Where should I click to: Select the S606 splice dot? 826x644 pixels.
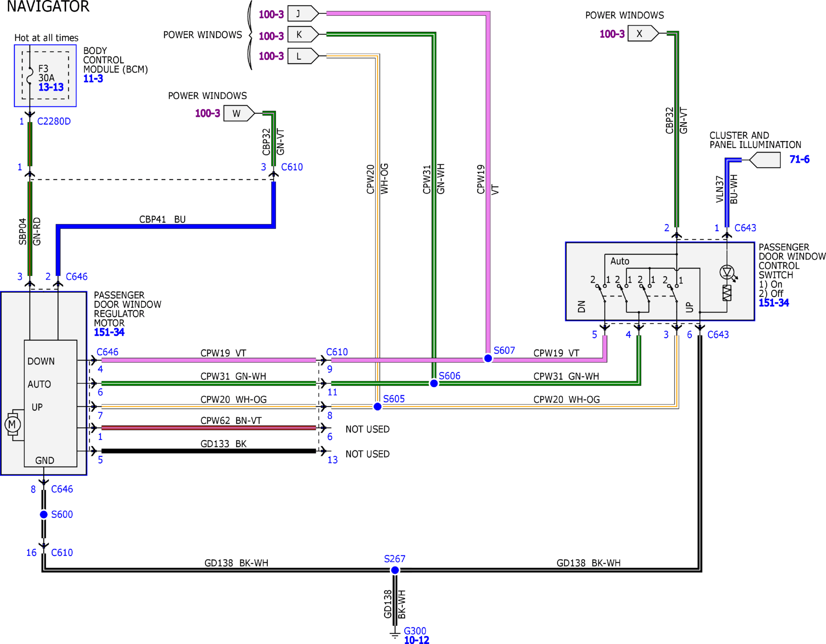tap(434, 383)
